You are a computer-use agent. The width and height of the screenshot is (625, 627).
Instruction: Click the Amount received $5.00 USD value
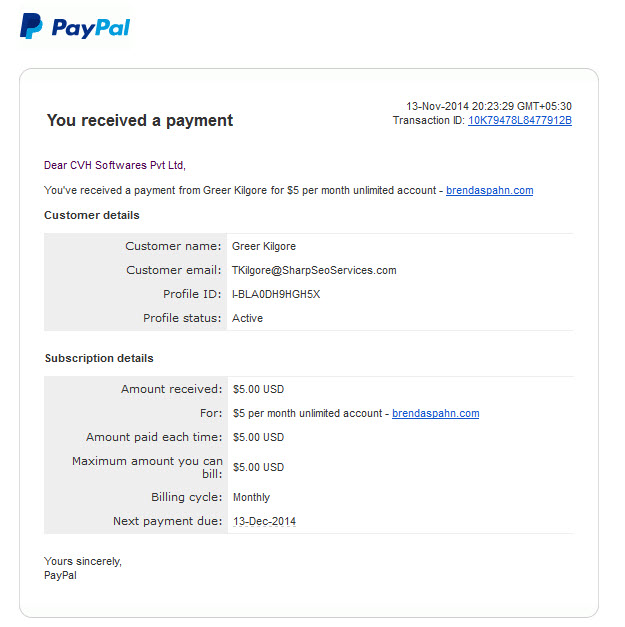(258, 389)
